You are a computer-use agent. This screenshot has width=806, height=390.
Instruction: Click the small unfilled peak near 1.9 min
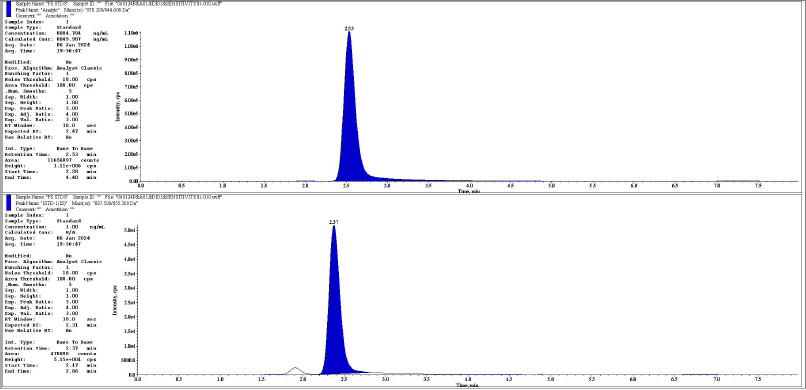295,370
